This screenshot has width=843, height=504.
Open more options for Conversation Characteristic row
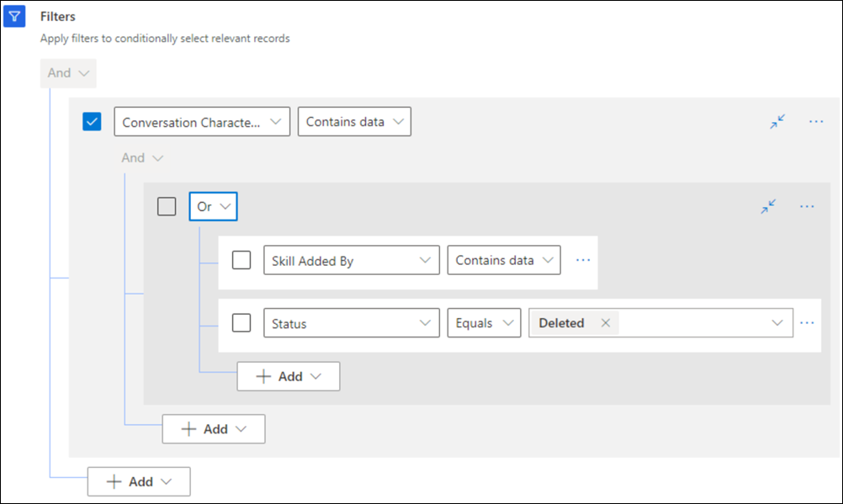[x=815, y=121]
